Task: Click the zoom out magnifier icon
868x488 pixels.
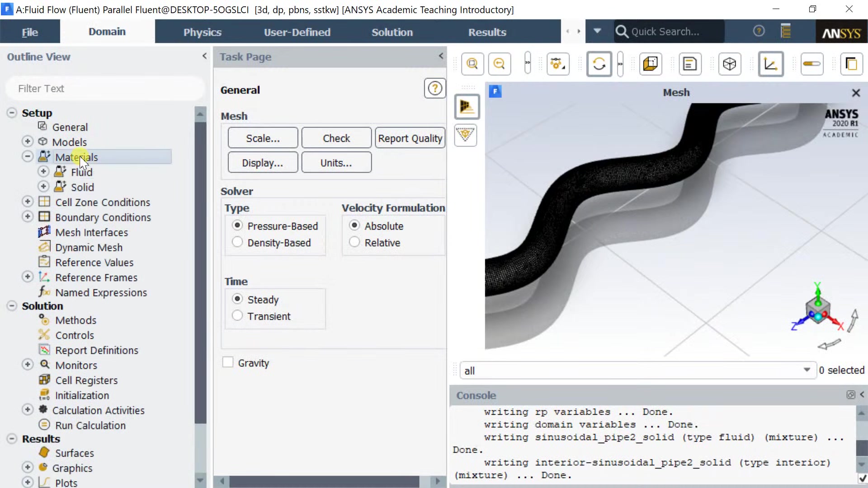Action: click(x=499, y=64)
